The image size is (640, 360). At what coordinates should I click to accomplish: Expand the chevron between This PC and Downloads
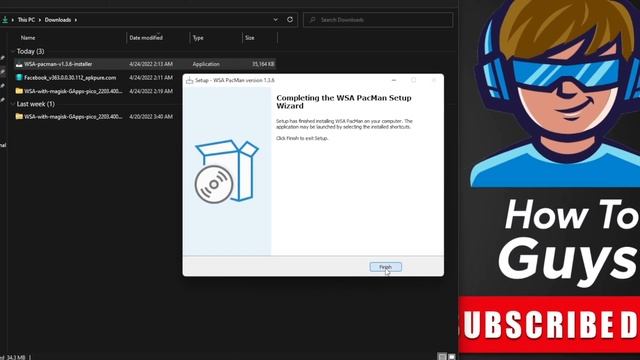click(x=40, y=20)
